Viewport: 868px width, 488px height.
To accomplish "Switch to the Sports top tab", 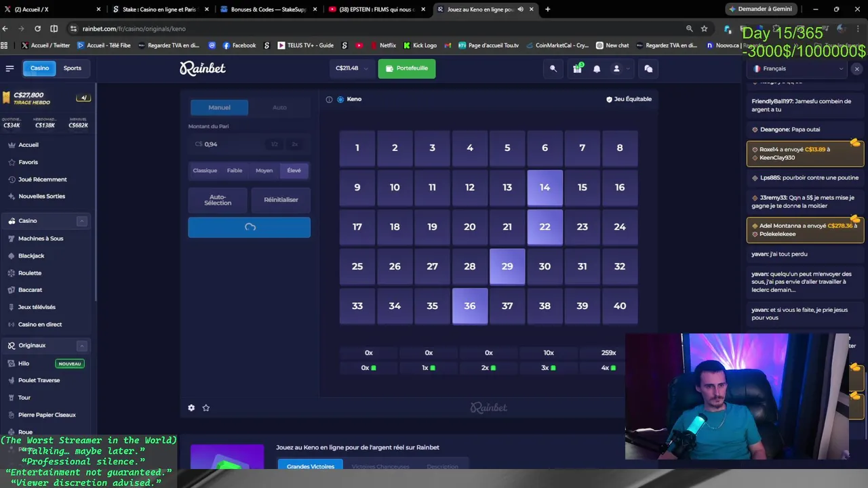I will click(x=73, y=68).
